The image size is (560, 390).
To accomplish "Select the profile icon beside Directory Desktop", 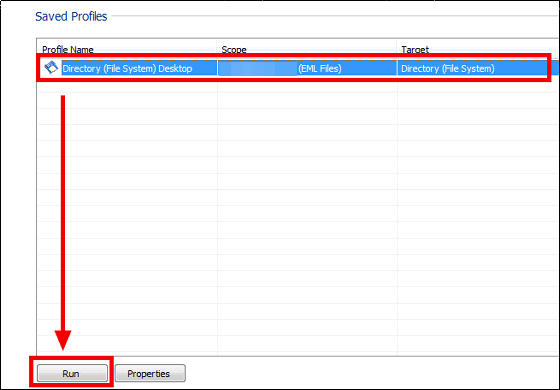I will (51, 68).
